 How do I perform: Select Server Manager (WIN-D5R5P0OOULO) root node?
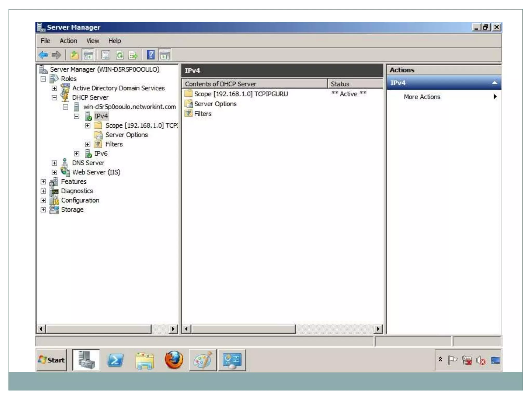(x=105, y=69)
